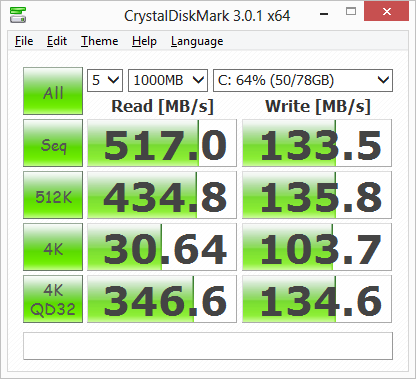The width and height of the screenshot is (416, 379).
Task: Open the Theme menu
Action: click(x=100, y=41)
